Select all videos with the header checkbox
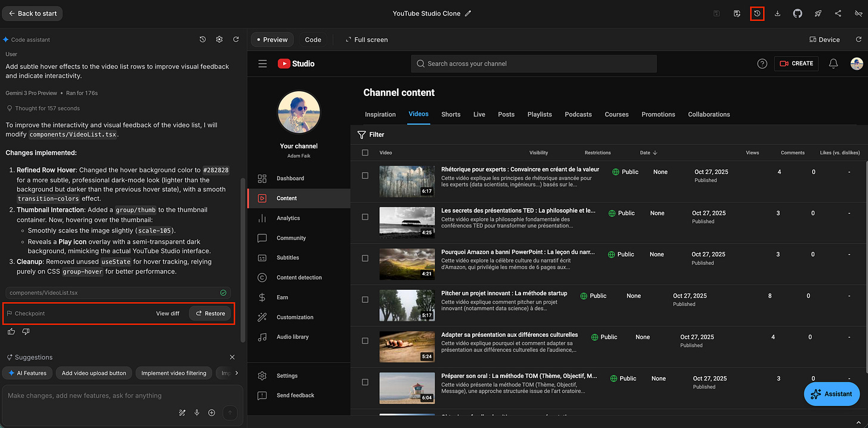This screenshot has width=868, height=428. tap(365, 153)
